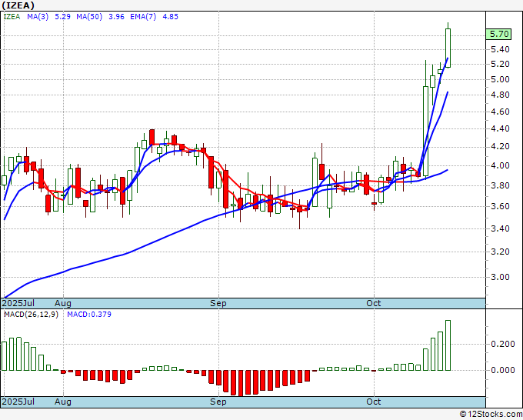Click the Oct marker on price chart axis
523x420 pixels.
374,303
